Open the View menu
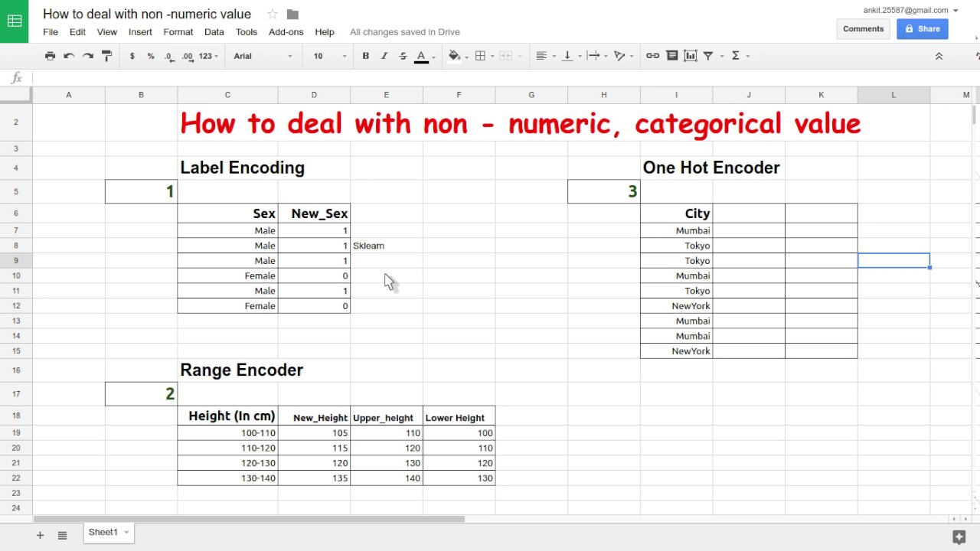 click(106, 32)
